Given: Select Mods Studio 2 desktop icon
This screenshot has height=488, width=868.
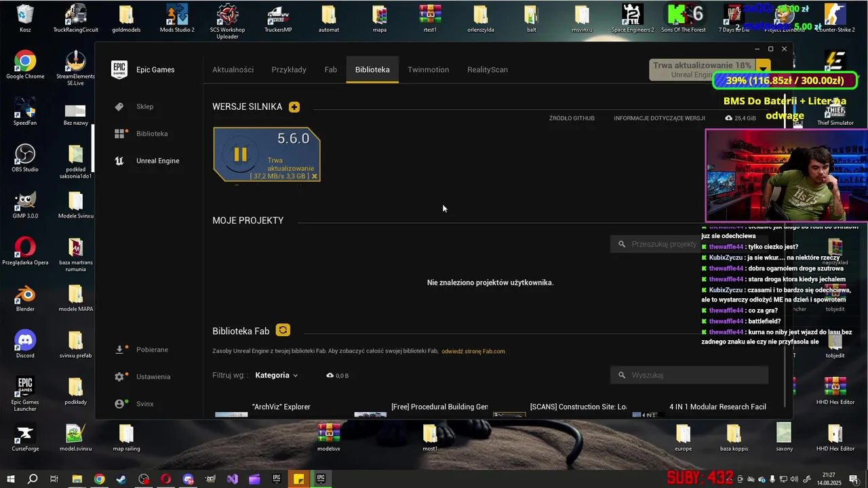Looking at the screenshot, I should [x=177, y=18].
